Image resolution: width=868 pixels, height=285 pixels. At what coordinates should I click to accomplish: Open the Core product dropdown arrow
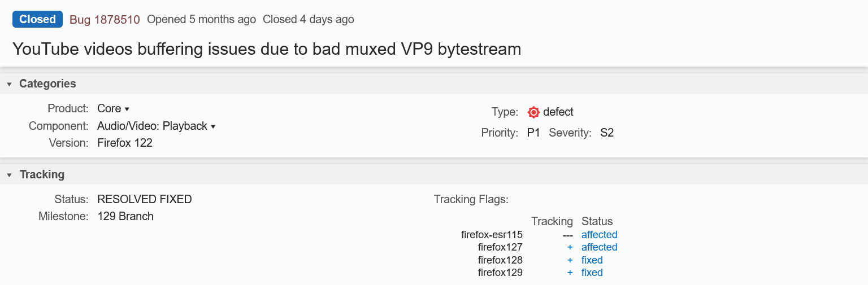(127, 109)
